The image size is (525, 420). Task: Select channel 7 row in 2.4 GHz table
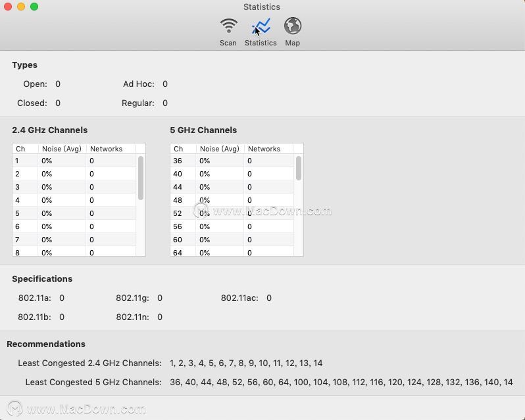[x=74, y=240]
